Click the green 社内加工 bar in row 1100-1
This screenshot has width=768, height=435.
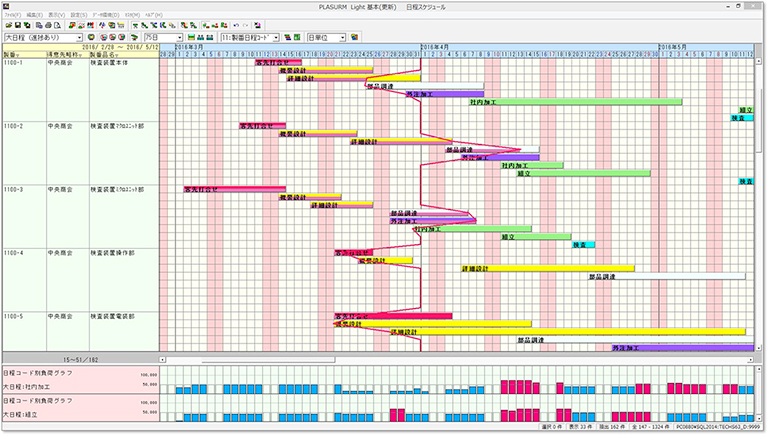575,101
